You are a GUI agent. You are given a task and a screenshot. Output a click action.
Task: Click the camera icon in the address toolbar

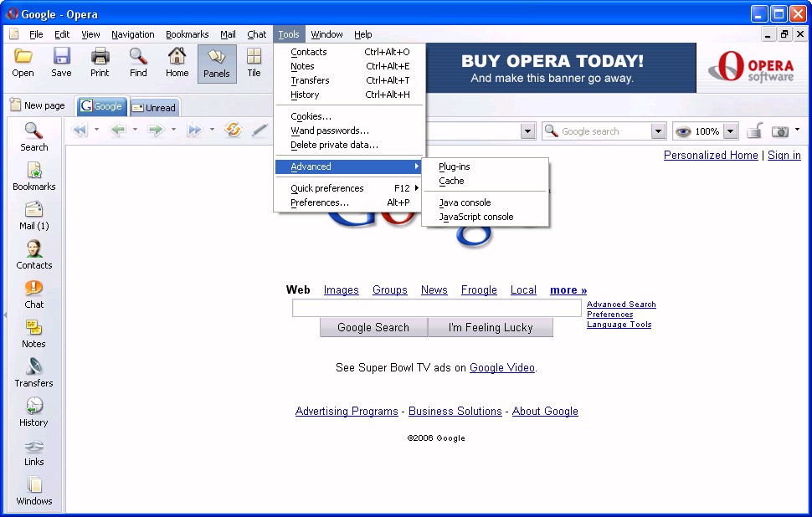780,131
